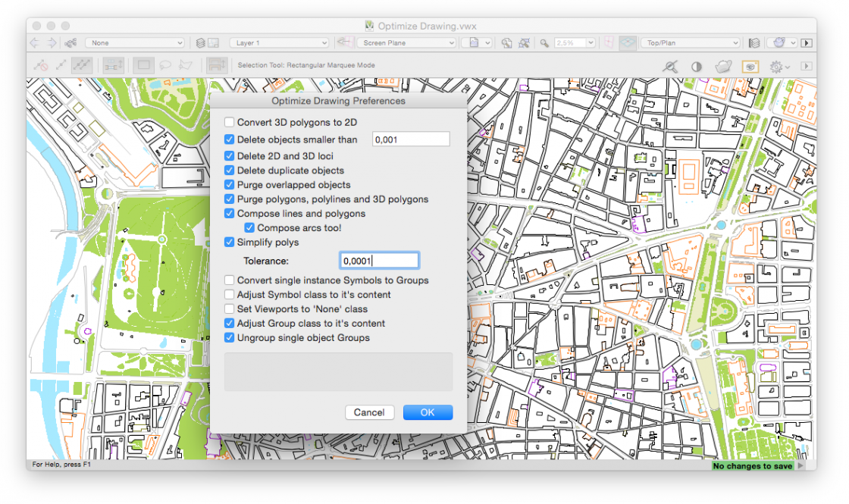The height and width of the screenshot is (504, 849).
Task: Toggle the Compose arcs too! checkbox
Action: pyautogui.click(x=249, y=228)
